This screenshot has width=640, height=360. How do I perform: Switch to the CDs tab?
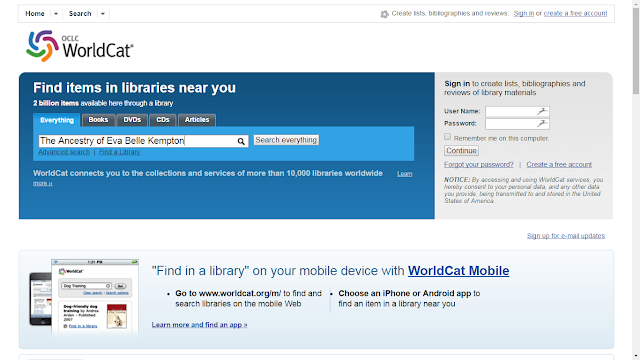(163, 120)
